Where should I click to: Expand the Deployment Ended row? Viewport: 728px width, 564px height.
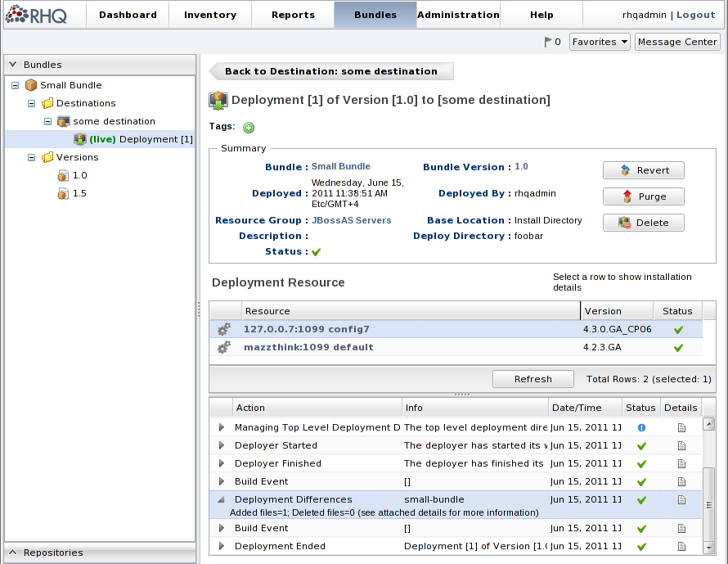click(222, 546)
